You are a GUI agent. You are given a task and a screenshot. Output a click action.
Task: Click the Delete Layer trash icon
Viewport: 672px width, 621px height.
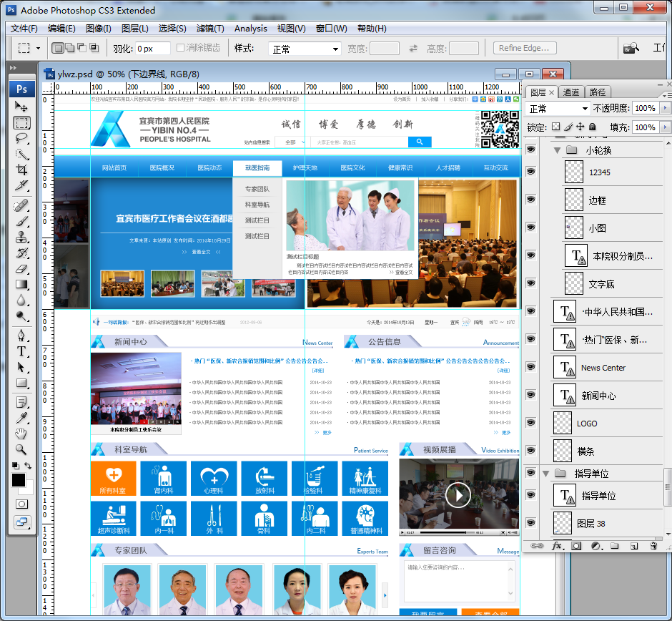coord(653,546)
